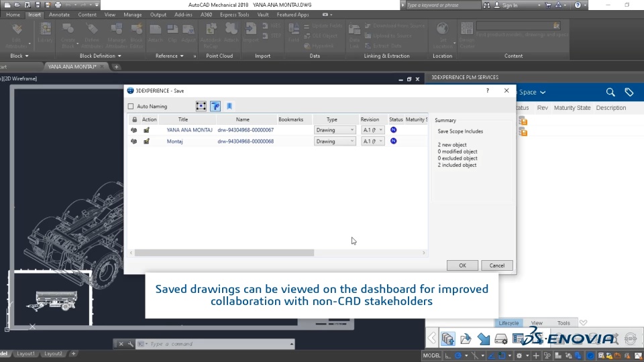
Task: Switch to the View tab in PLM panel
Action: pyautogui.click(x=537, y=323)
